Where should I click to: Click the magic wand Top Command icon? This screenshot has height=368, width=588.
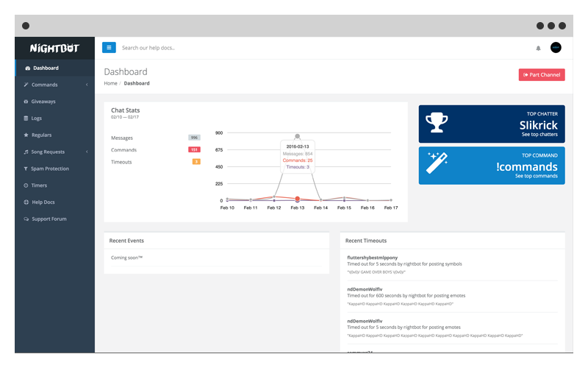437,163
